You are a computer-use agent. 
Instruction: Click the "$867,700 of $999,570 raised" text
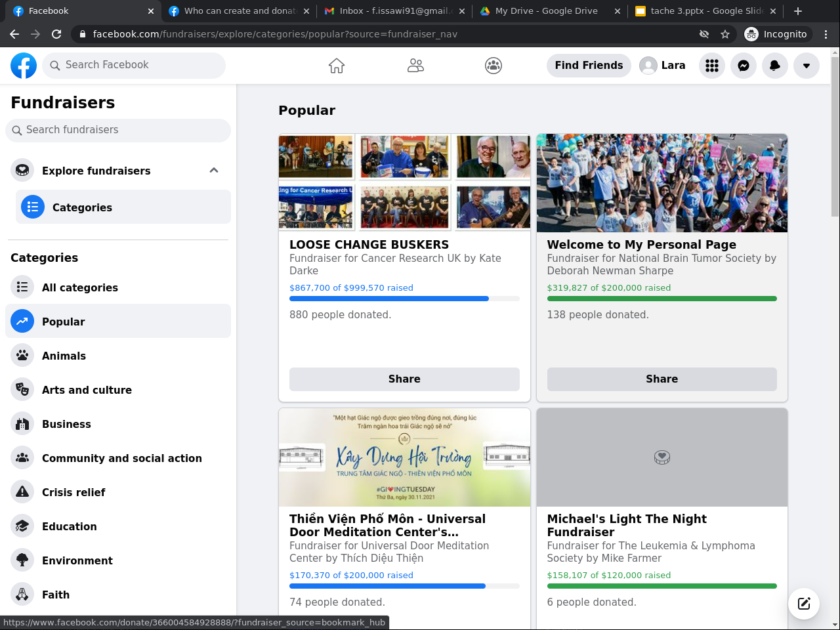(x=351, y=288)
